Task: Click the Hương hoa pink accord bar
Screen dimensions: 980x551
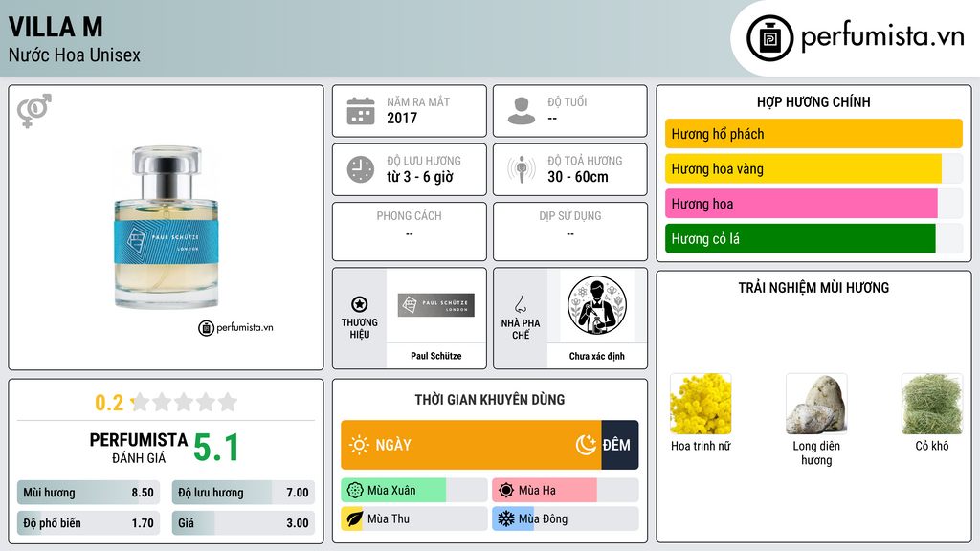Action: pos(813,204)
